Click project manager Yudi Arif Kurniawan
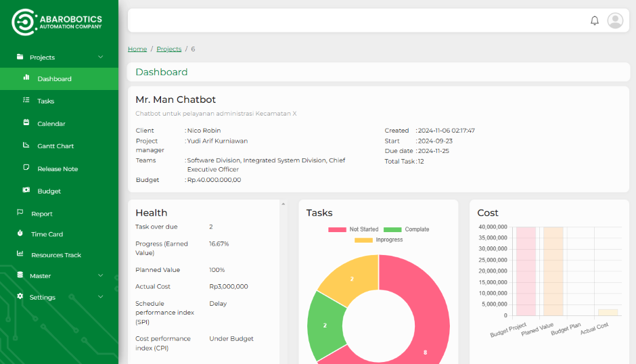The height and width of the screenshot is (364, 636). tap(217, 141)
